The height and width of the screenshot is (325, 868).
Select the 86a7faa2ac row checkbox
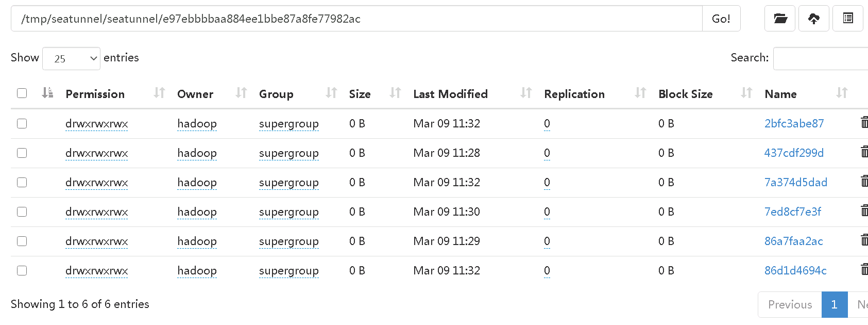tap(22, 241)
